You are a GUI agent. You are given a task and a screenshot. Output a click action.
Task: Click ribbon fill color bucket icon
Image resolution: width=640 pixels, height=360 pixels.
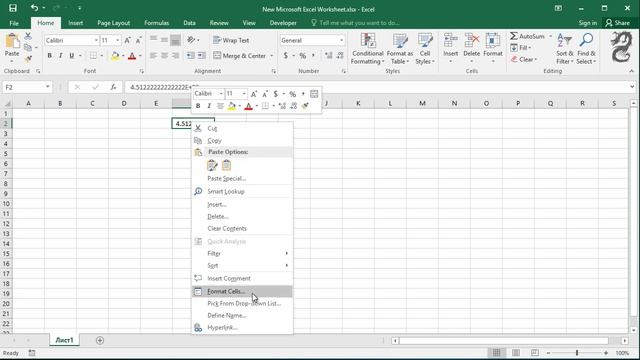pos(115,56)
